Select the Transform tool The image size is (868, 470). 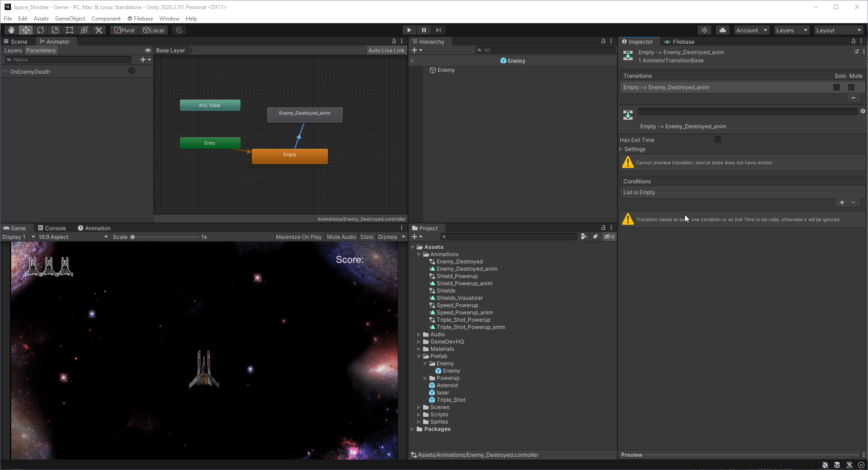[84, 30]
